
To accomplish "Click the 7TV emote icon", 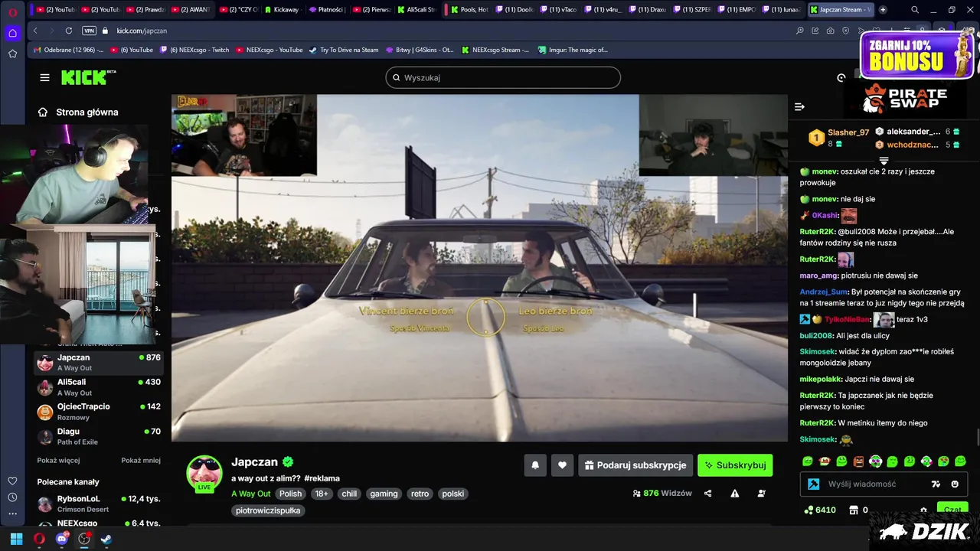I will (936, 484).
